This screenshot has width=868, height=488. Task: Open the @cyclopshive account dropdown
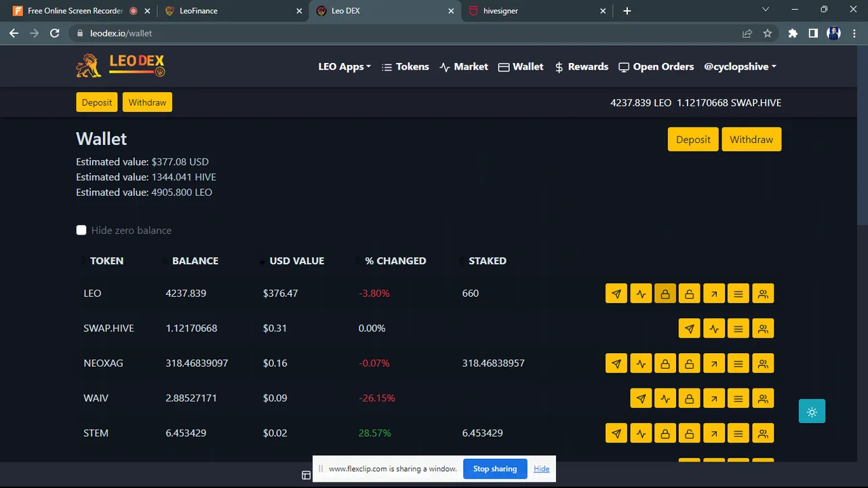[x=740, y=66]
